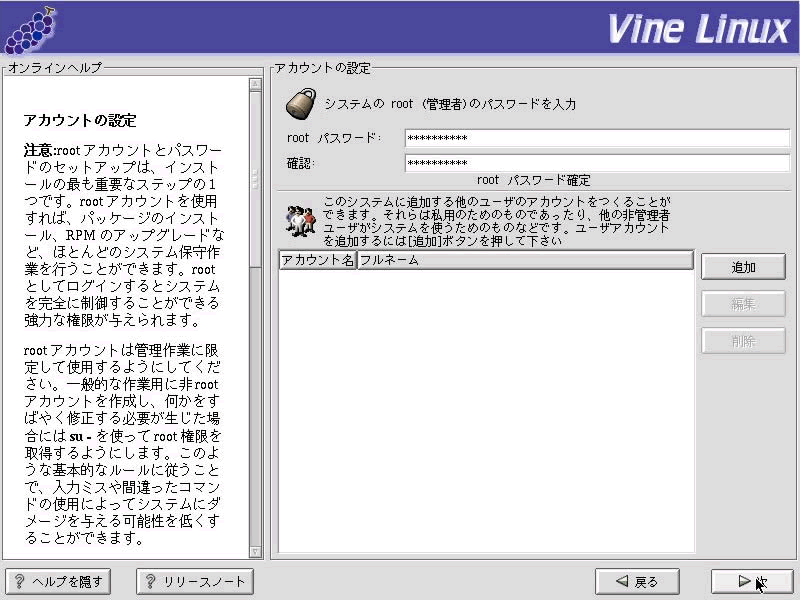Click the left arrow icon on 戻る

point(622,581)
